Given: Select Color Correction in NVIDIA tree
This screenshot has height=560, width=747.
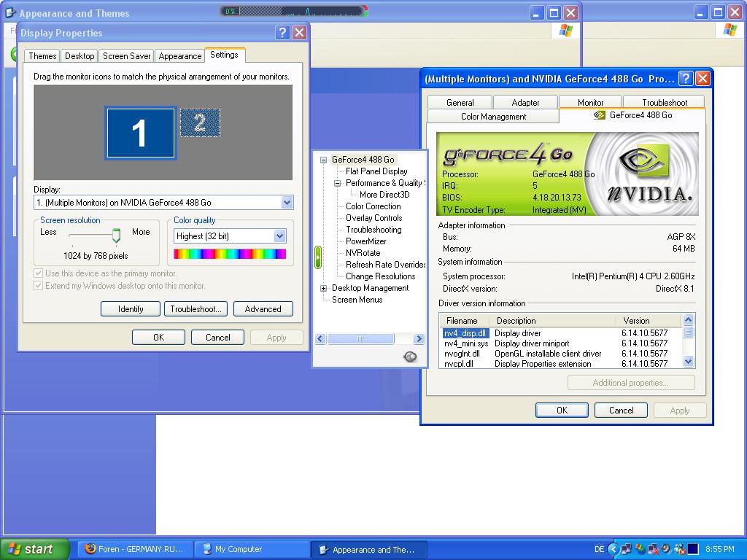Looking at the screenshot, I should (373, 206).
